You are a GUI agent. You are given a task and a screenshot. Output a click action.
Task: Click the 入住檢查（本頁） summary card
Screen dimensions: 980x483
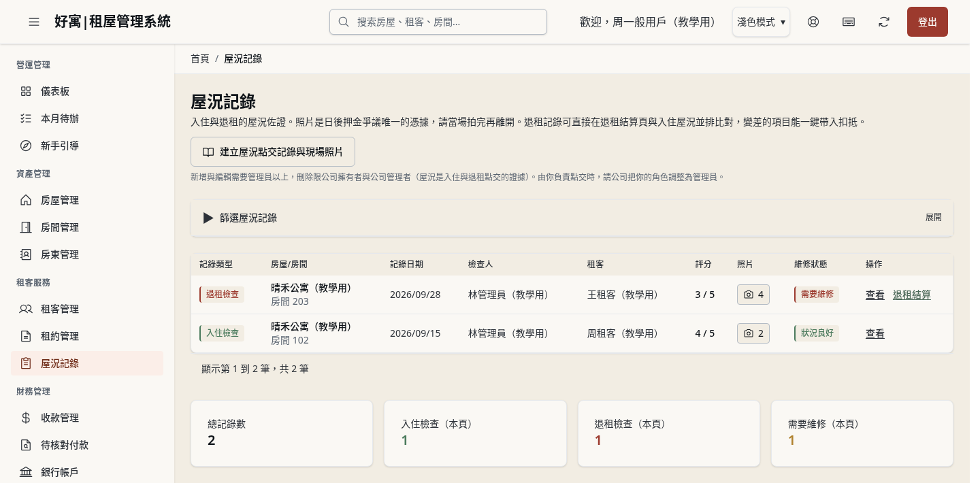475,433
